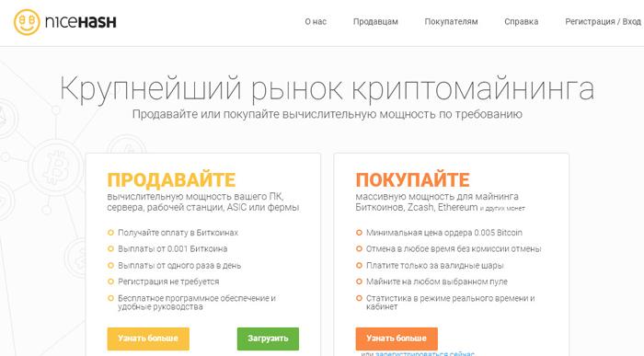Image resolution: width=644 pixels, height=356 pixels.
Task: Click yellow Узнать больше button under ПРОДАВАЙТЕ
Action: pos(148,339)
